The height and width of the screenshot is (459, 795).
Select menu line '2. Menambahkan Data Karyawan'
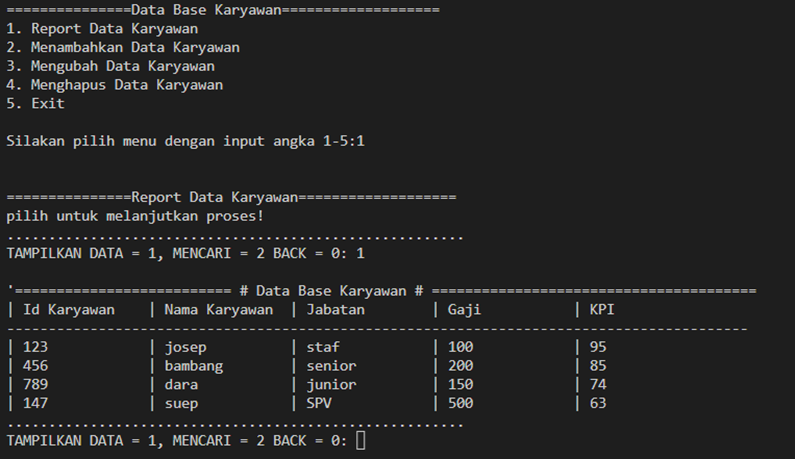123,48
